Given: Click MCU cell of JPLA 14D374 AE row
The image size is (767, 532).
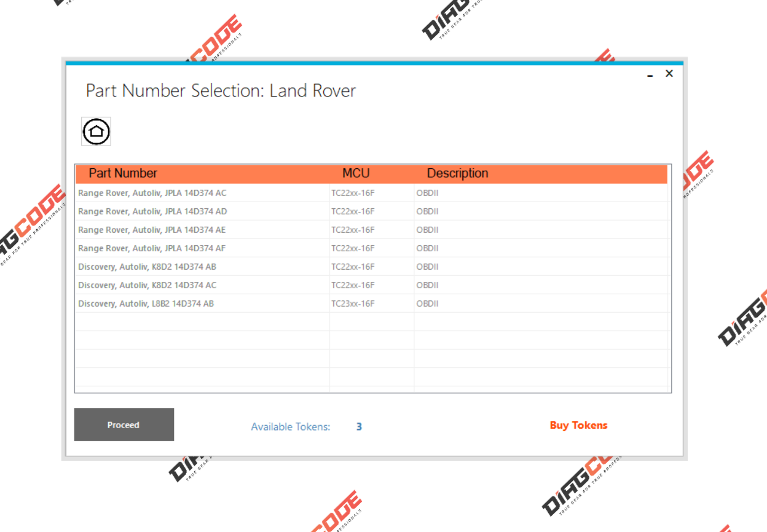Looking at the screenshot, I should click(372, 230).
